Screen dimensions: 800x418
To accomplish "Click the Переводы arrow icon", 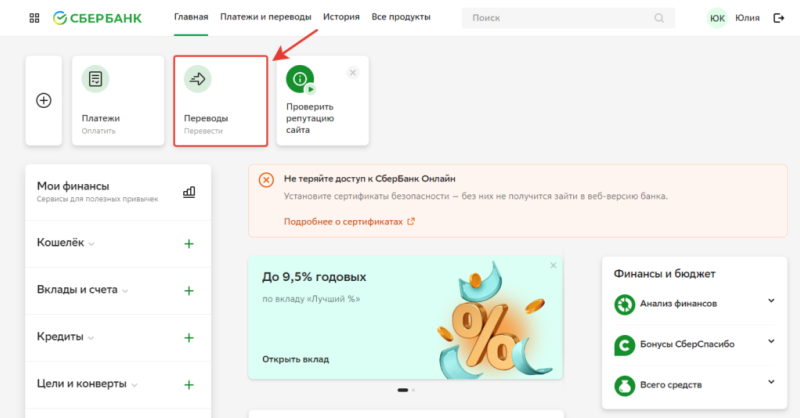I will tap(197, 79).
